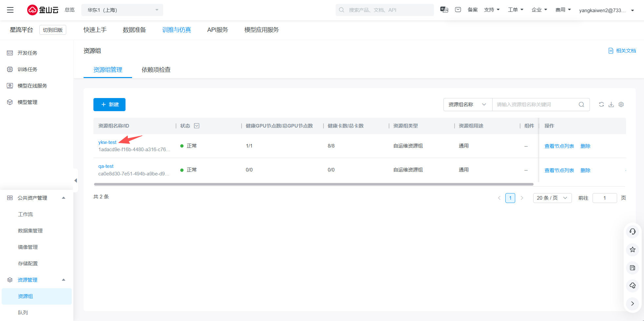Open the ykw-test resource group link
Viewport: 644px width, 321px height.
(107, 142)
